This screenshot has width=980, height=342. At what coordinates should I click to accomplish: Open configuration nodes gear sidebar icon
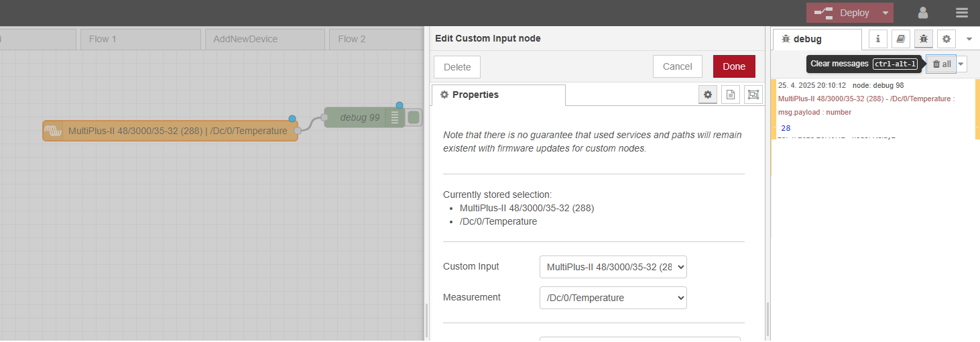(946, 39)
